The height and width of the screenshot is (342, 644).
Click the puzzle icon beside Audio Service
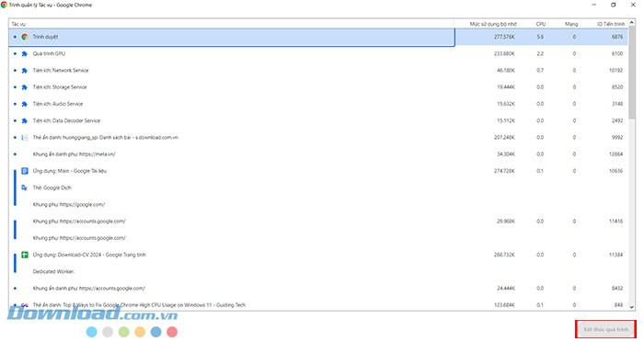click(25, 104)
